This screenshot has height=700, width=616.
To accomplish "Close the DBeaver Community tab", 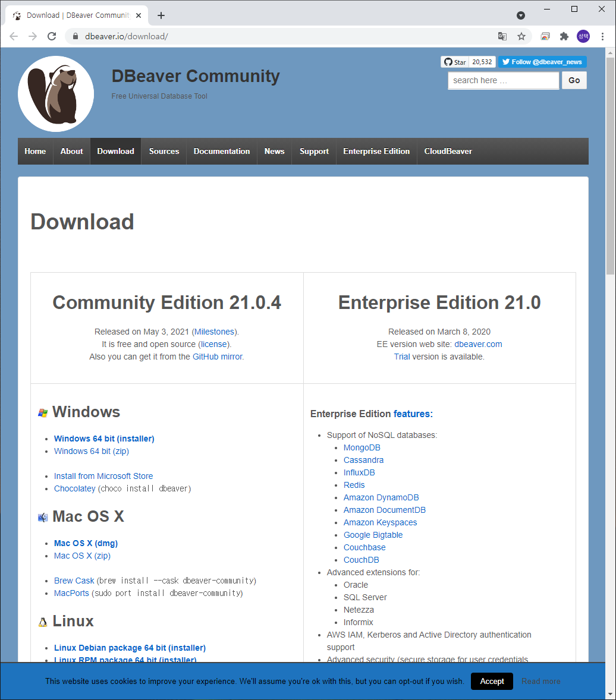I will tap(139, 15).
